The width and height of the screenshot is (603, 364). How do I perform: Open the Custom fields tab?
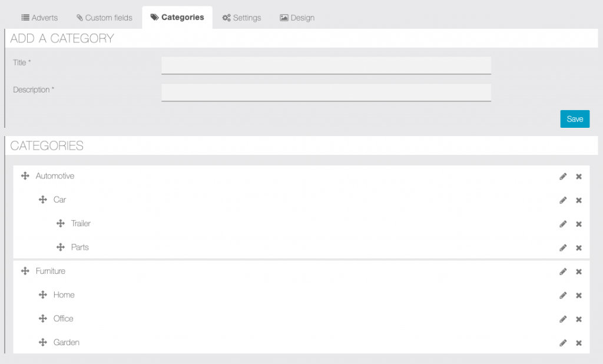(x=104, y=18)
